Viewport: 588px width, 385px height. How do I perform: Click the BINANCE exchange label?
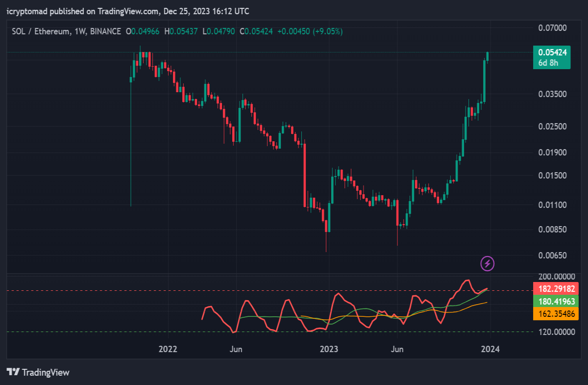(x=105, y=31)
